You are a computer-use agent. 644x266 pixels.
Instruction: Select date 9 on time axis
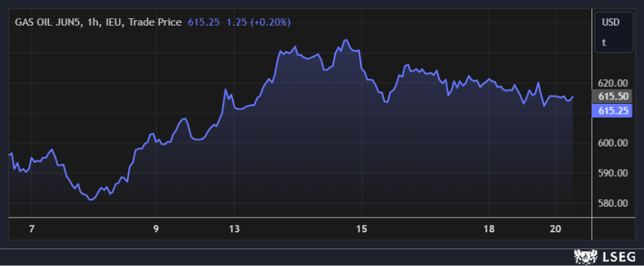(156, 230)
